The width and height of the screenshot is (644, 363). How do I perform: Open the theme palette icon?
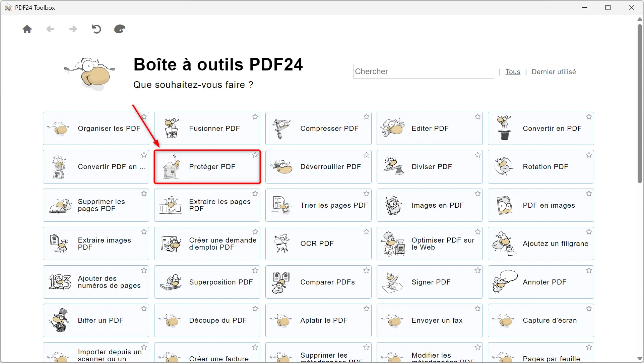click(x=120, y=29)
